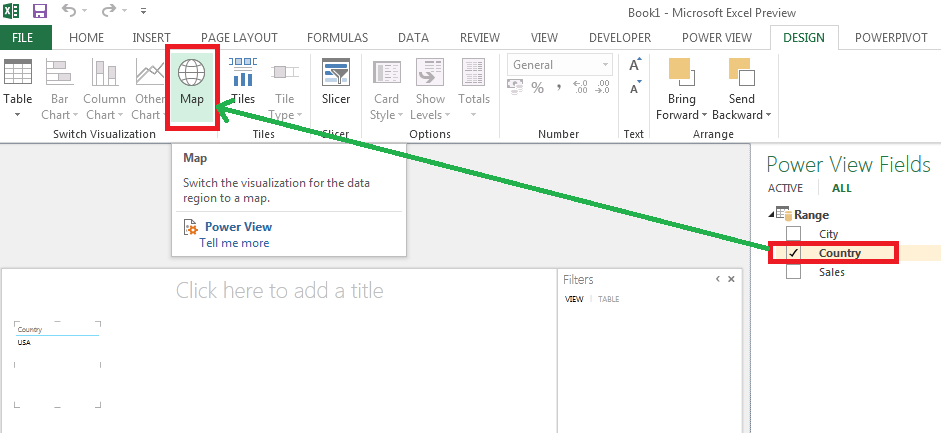The image size is (941, 433).
Task: Open the Tile Type options
Action: pyautogui.click(x=284, y=90)
